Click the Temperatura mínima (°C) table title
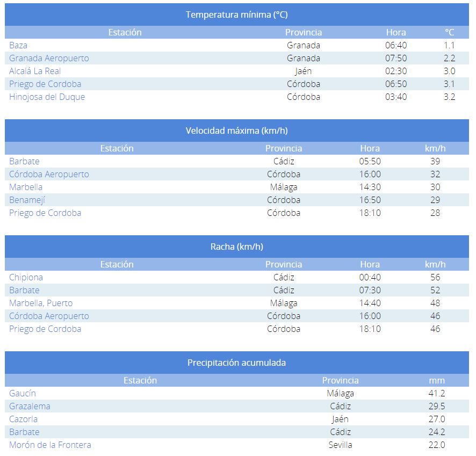The width and height of the screenshot is (476, 456). [236, 15]
